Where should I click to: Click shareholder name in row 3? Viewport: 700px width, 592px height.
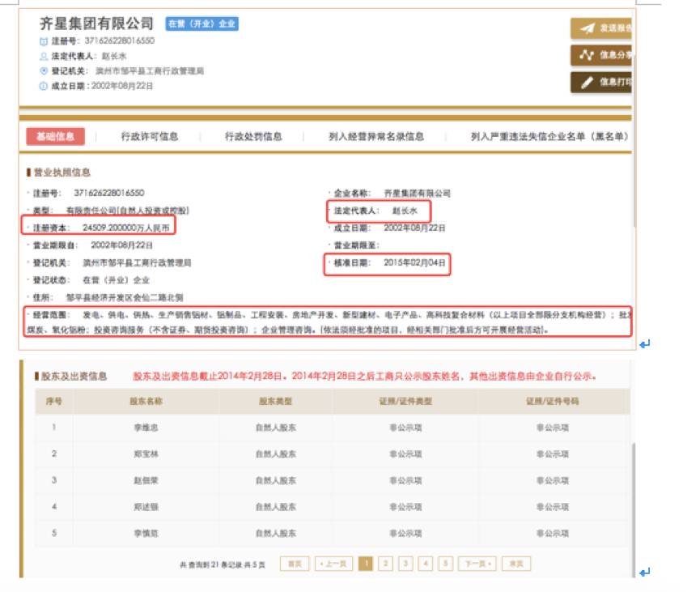click(146, 481)
